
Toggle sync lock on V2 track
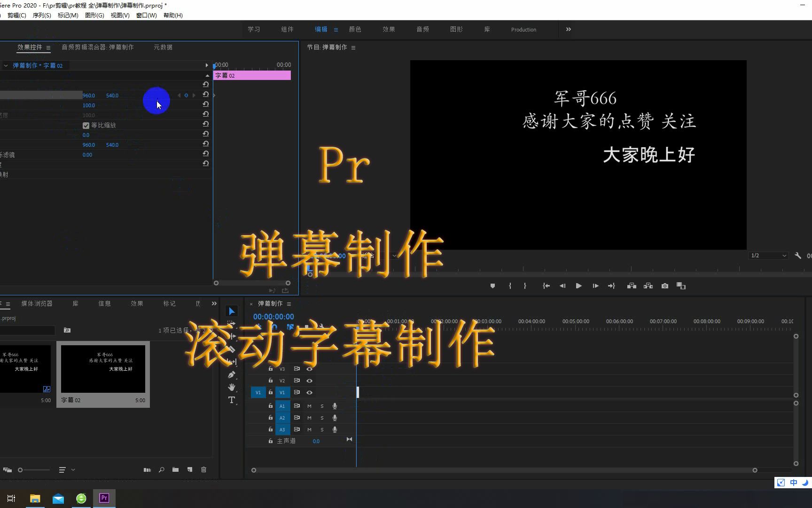click(297, 381)
